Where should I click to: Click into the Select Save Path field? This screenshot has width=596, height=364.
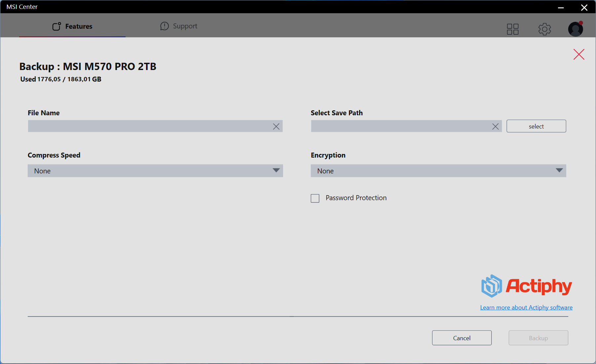coord(400,126)
